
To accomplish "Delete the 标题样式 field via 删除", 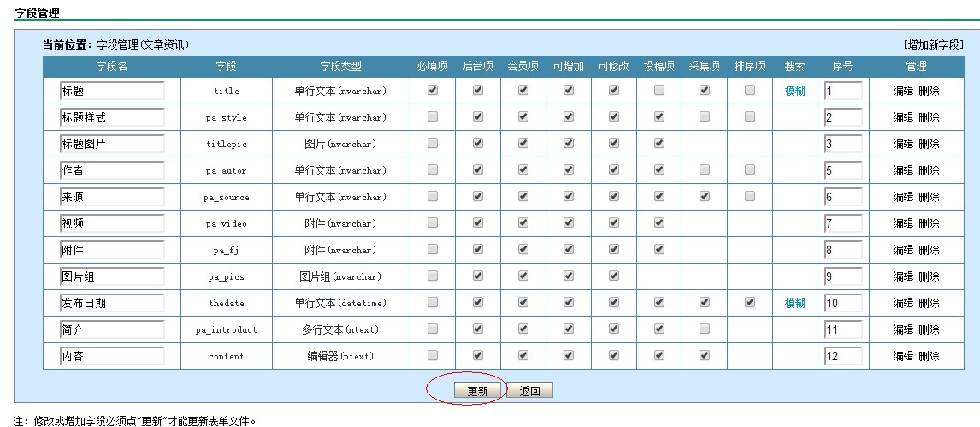I will 929,117.
